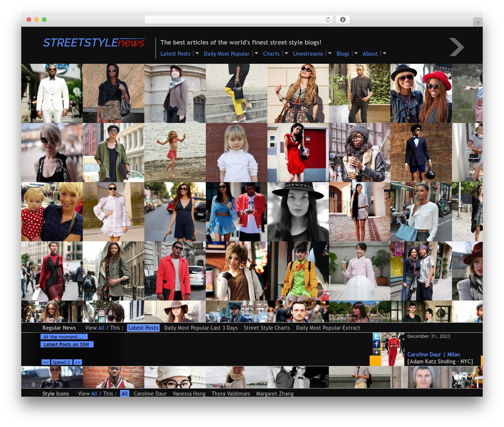Open the Latest Posts header menu link
Viewport: 504px width, 427px height.
point(175,54)
